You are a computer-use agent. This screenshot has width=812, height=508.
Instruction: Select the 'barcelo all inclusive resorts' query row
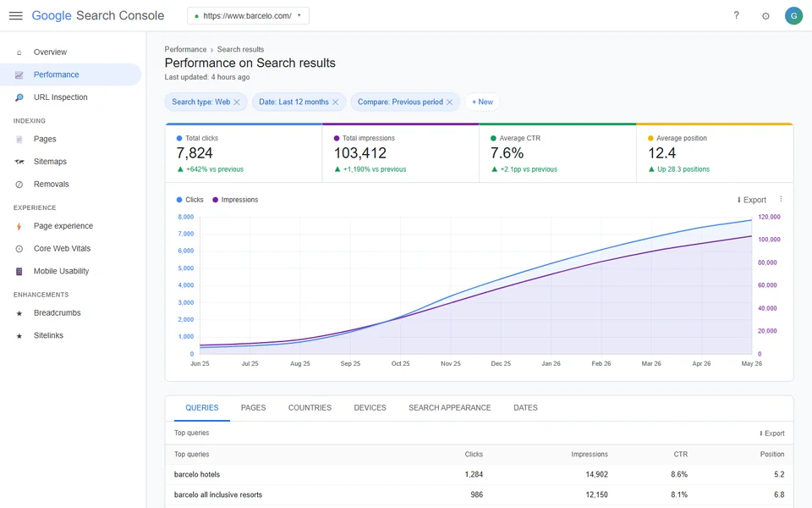(x=479, y=494)
